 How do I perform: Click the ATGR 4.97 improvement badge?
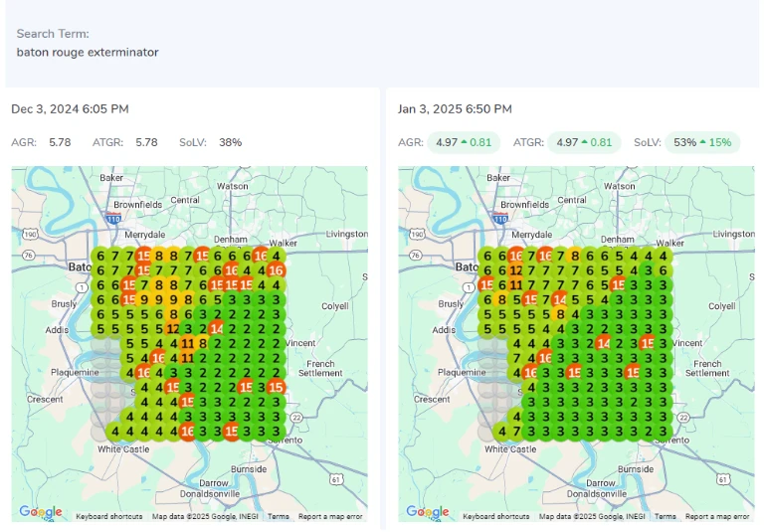click(x=584, y=142)
